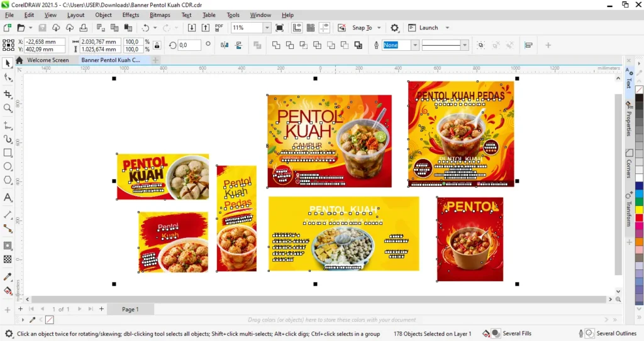644x341 pixels.
Task: Toggle the Snap Off button
Action: pos(341,28)
